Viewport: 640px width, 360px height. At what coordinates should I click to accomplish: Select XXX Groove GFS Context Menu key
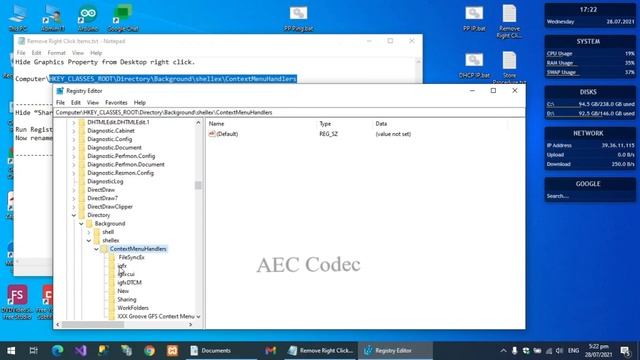pos(156,316)
